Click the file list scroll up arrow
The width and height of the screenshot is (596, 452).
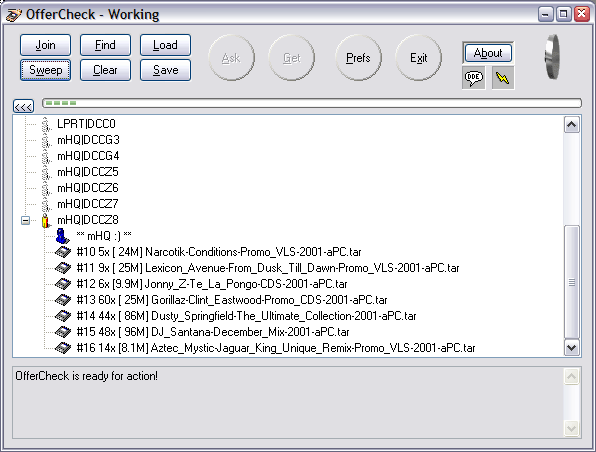(572, 125)
